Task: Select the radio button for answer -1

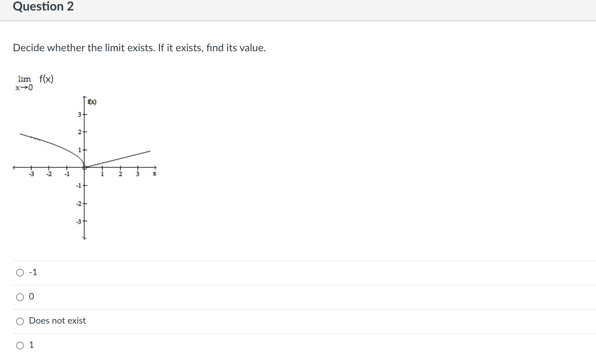Action: click(20, 272)
